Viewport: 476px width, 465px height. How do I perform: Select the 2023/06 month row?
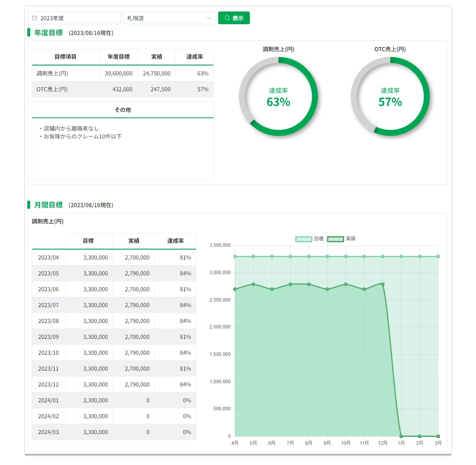(x=114, y=289)
